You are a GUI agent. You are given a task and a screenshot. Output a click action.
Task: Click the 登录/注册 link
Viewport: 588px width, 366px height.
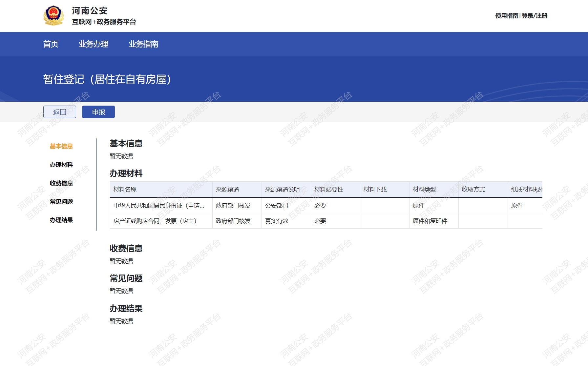coord(535,16)
